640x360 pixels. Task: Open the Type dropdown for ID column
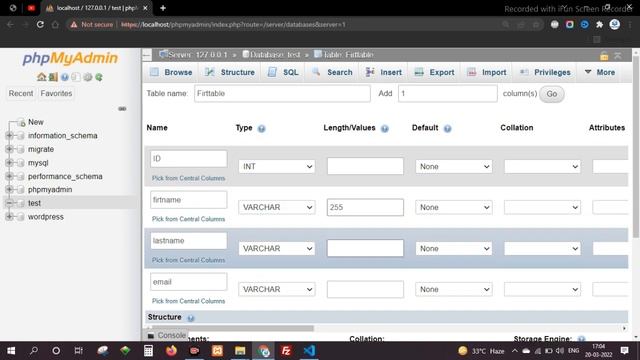[277, 167]
